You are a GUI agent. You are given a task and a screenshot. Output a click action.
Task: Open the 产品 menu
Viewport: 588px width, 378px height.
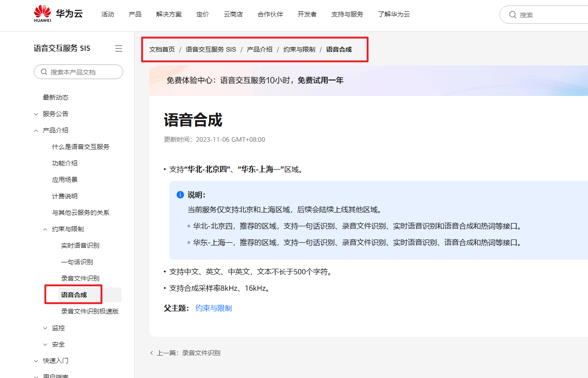coord(135,14)
